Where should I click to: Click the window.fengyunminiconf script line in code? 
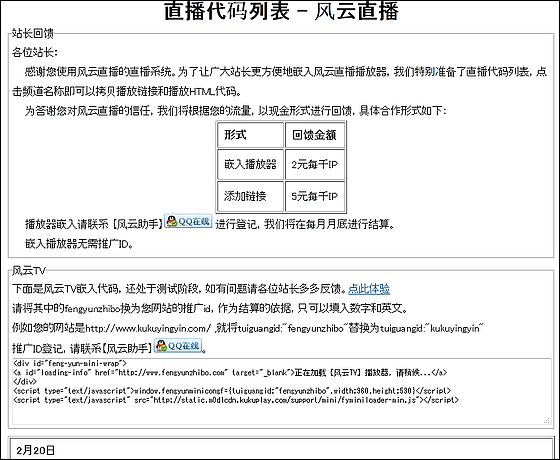tap(232, 391)
